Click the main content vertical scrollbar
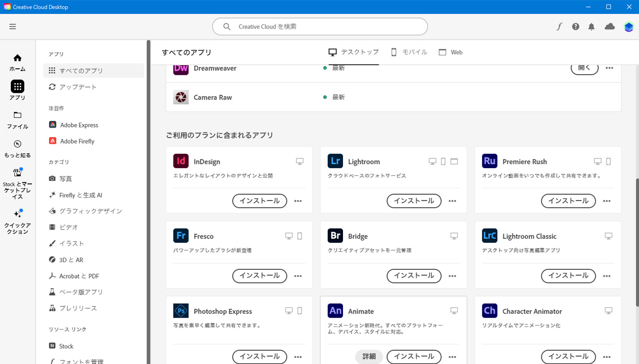Viewport: 639px width, 364px height. [x=637, y=242]
